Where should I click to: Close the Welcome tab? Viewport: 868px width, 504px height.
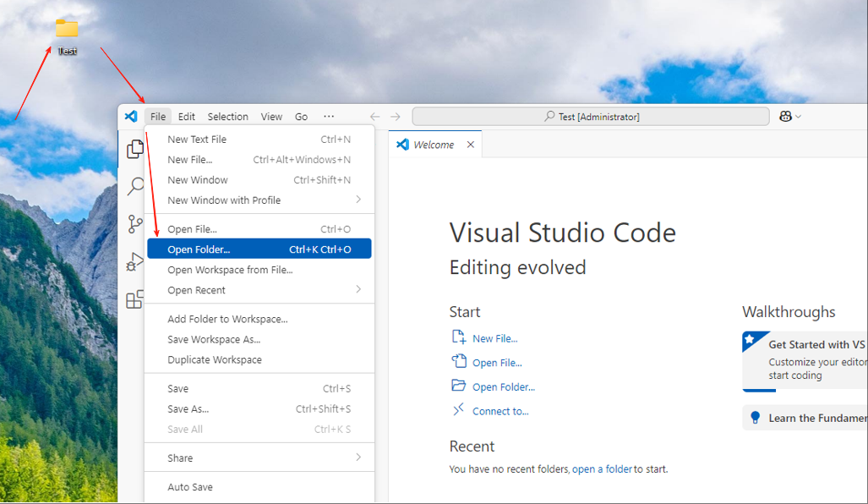(x=471, y=145)
